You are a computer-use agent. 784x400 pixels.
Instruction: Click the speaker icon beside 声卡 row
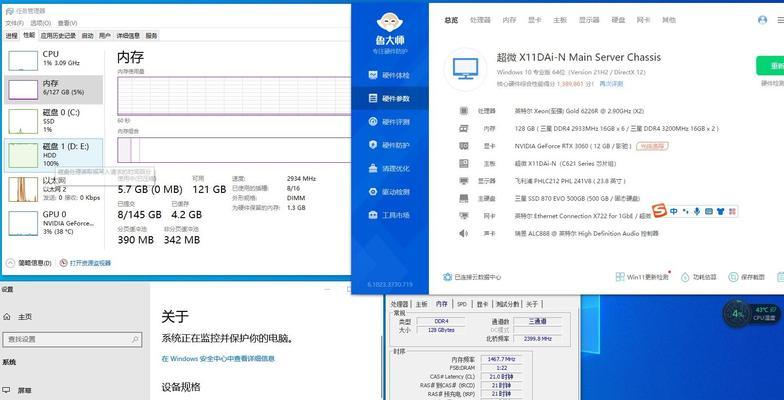[x=464, y=234]
